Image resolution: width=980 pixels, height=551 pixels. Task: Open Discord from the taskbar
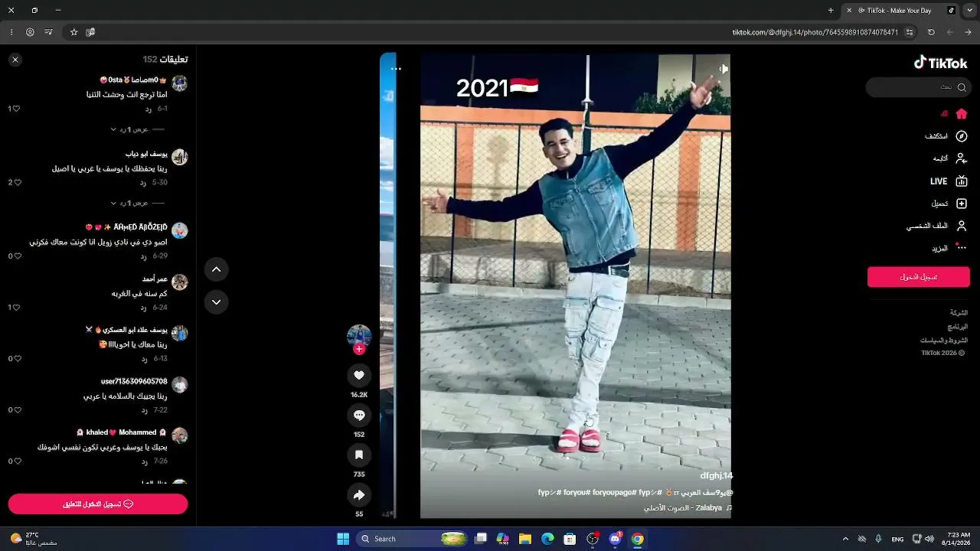[615, 539]
